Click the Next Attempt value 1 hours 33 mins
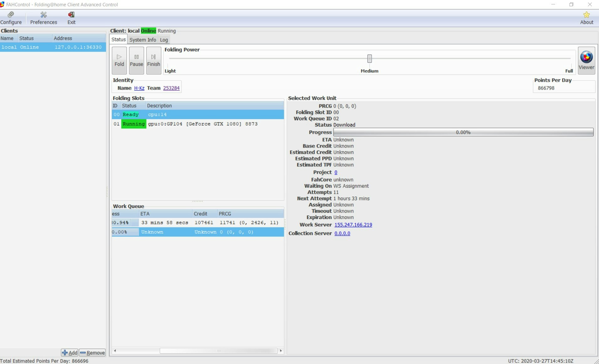Image resolution: width=599 pixels, height=364 pixels. [x=351, y=199]
